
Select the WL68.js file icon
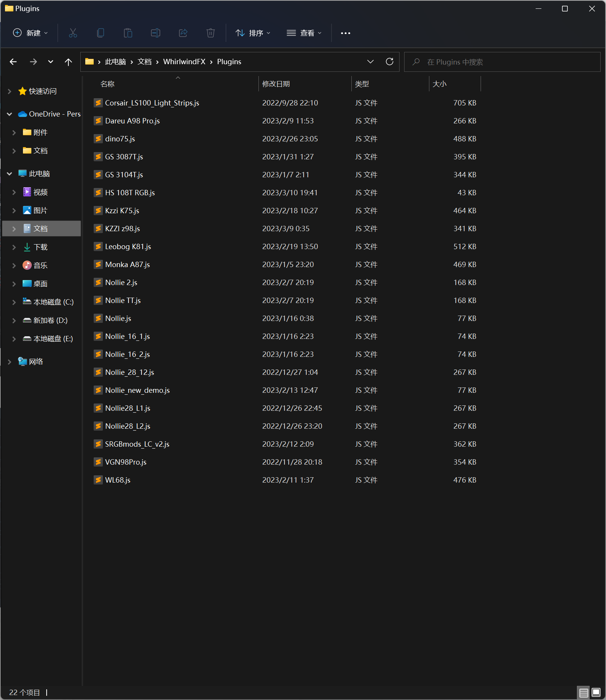point(98,480)
